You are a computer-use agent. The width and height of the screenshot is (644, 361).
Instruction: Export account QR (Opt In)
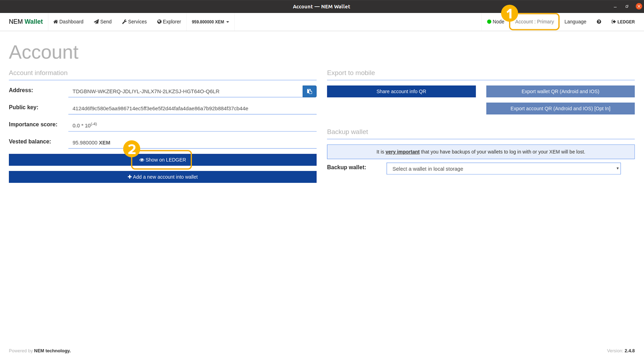560,108
